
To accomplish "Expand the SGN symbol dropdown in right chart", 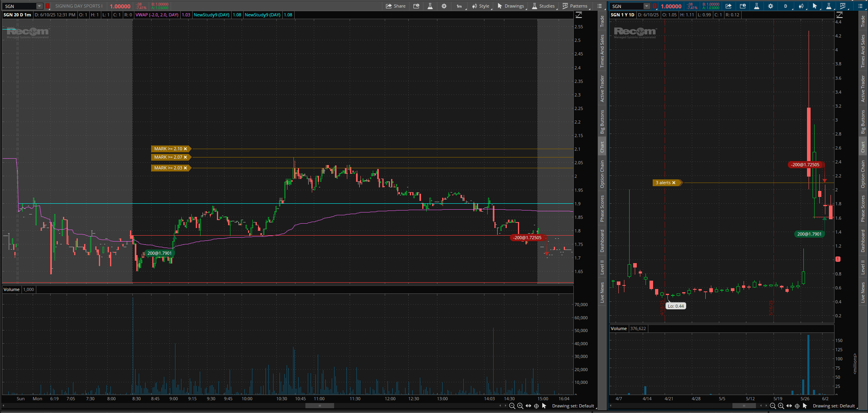I will point(646,6).
